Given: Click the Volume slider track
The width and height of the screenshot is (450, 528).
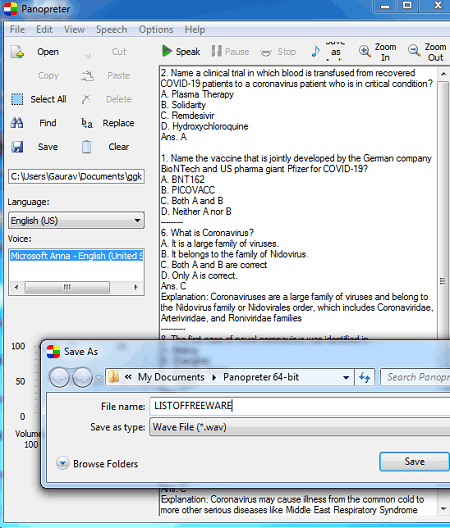Looking at the screenshot, I should tap(36, 381).
